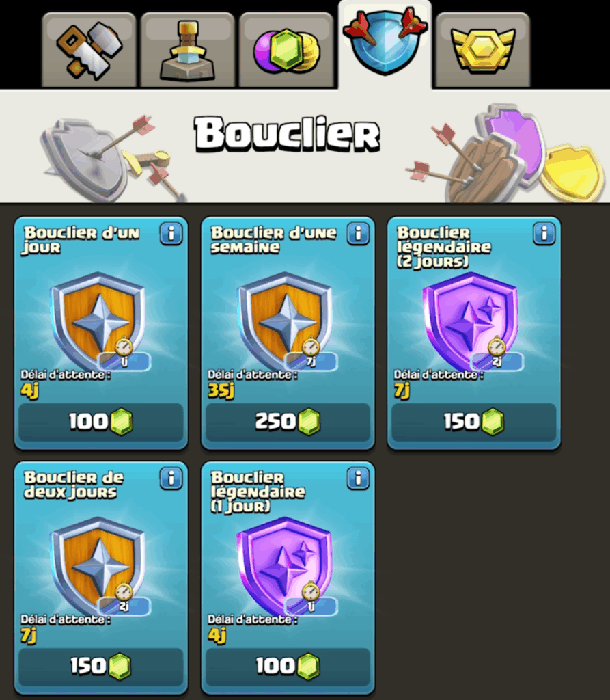This screenshot has width=610, height=700.
Task: Open the hammer and saw builder tab
Action: tap(89, 50)
